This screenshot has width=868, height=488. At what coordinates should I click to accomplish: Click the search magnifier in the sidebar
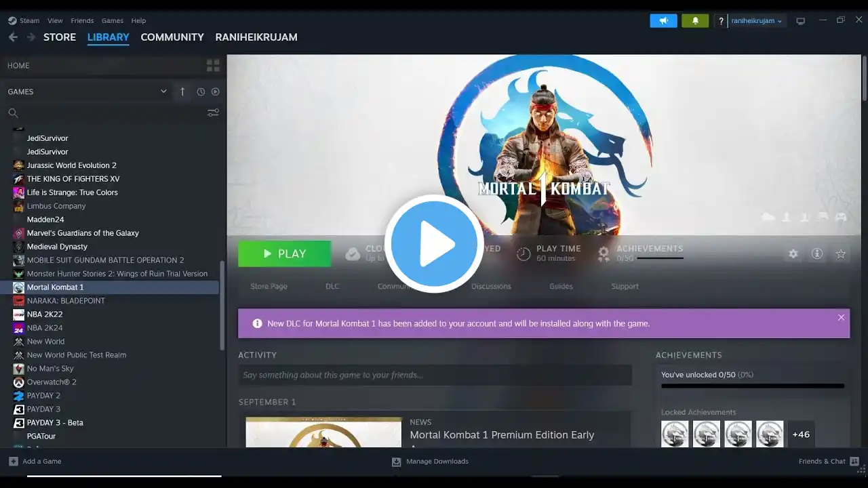(13, 113)
